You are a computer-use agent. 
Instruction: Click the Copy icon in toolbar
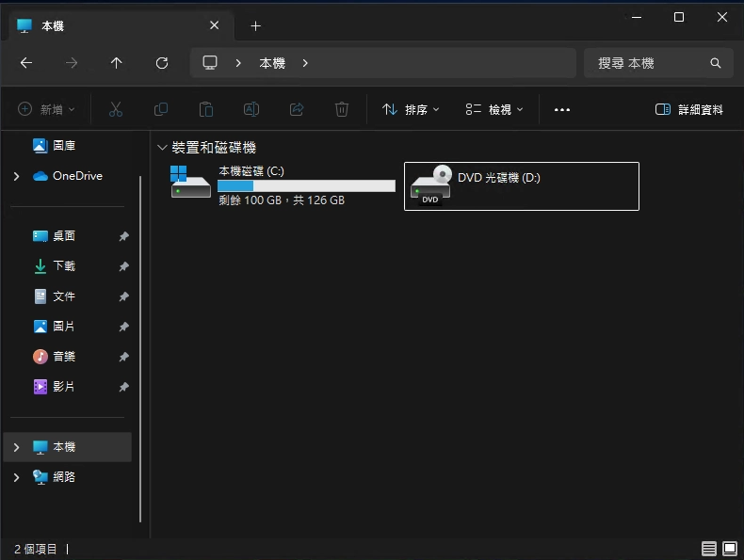(161, 109)
